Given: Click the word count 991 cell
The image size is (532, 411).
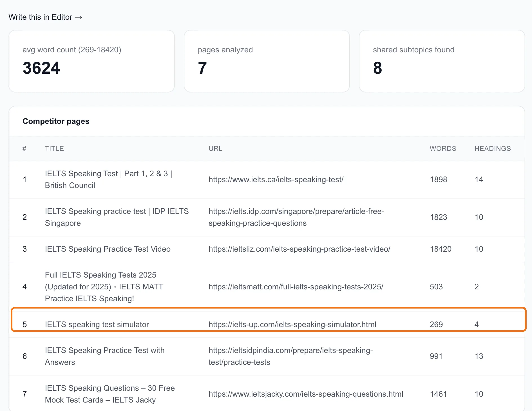Looking at the screenshot, I should coord(436,356).
